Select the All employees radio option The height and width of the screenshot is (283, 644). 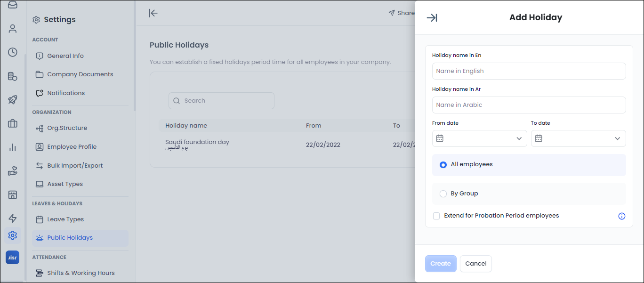[x=443, y=165]
